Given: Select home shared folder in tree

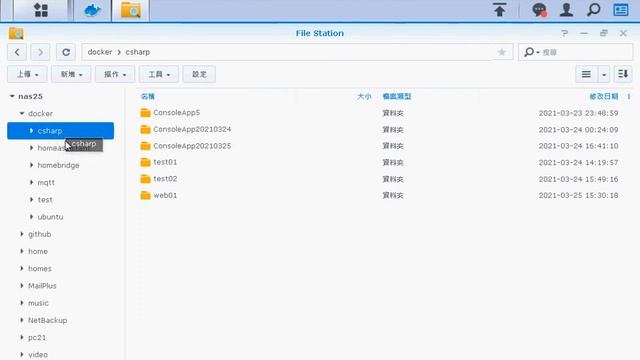Looking at the screenshot, I should (x=38, y=251).
